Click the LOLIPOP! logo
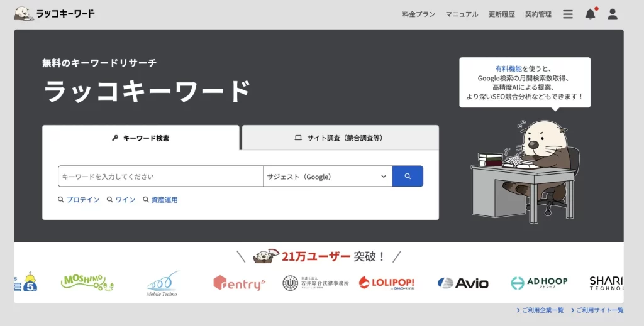This screenshot has width=644, height=326. (x=387, y=283)
